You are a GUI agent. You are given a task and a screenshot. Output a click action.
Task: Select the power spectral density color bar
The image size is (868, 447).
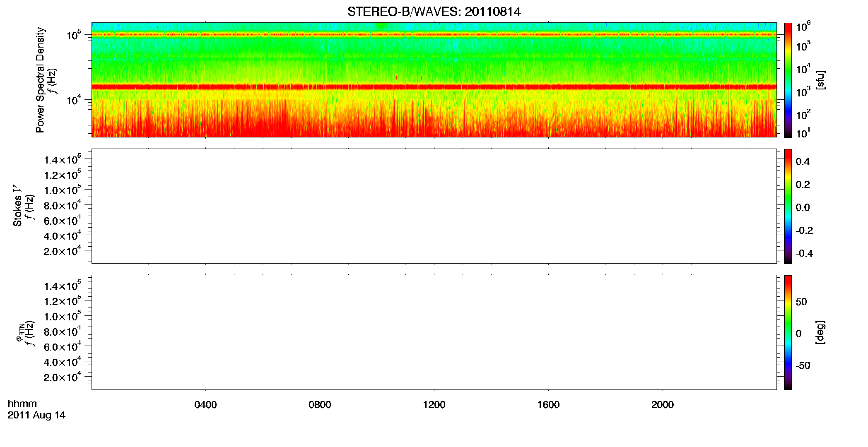tap(788, 80)
